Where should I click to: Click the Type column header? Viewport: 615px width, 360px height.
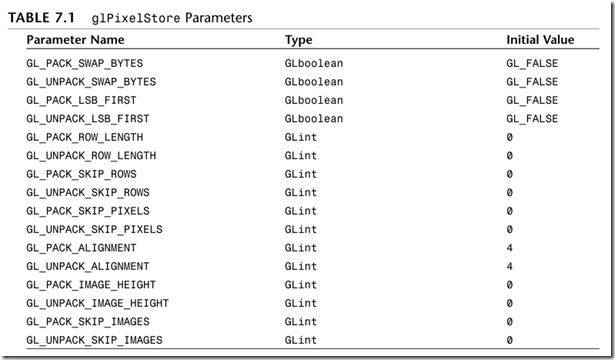(298, 40)
